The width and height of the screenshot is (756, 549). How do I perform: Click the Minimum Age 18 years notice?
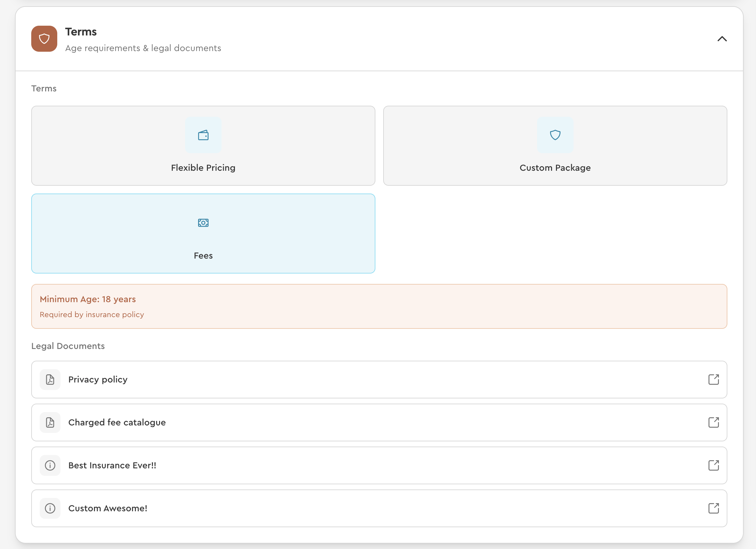88,299
